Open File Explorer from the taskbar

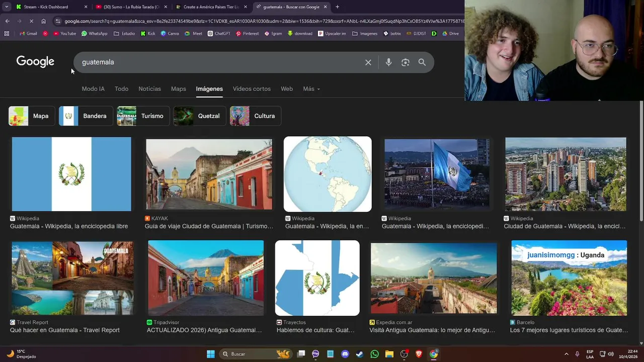point(389,354)
